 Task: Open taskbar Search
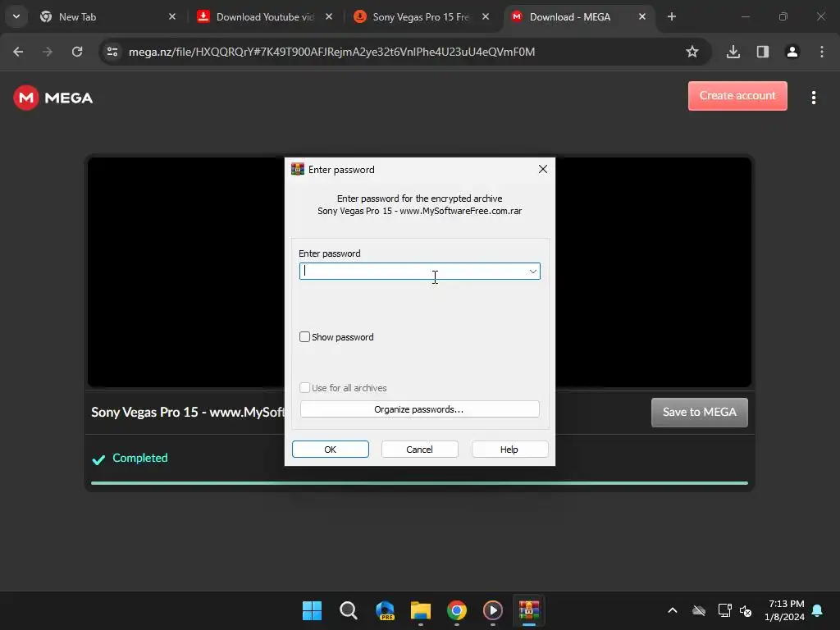click(x=348, y=610)
